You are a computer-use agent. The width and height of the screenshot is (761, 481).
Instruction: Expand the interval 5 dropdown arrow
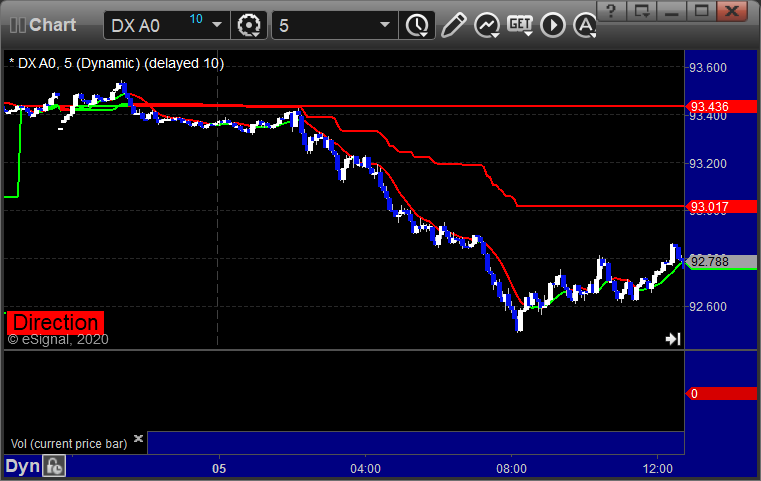pyautogui.click(x=385, y=25)
